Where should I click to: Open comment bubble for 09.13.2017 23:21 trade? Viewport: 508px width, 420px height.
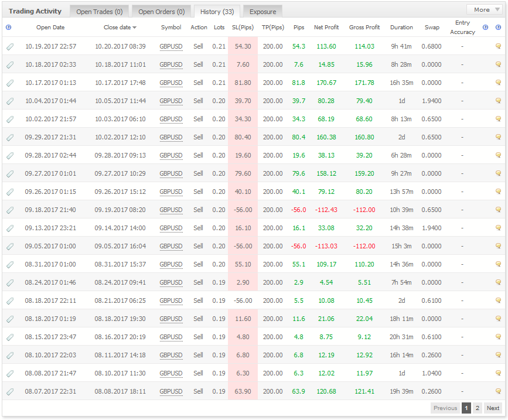pyautogui.click(x=498, y=228)
